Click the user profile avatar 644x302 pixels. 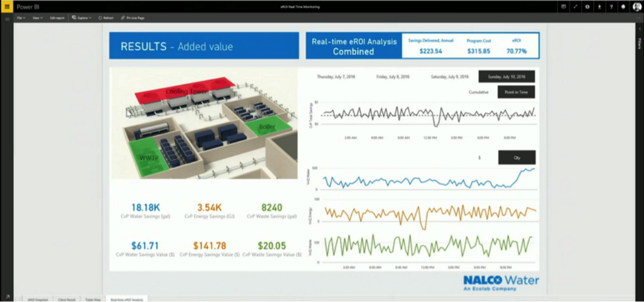pyautogui.click(x=637, y=7)
